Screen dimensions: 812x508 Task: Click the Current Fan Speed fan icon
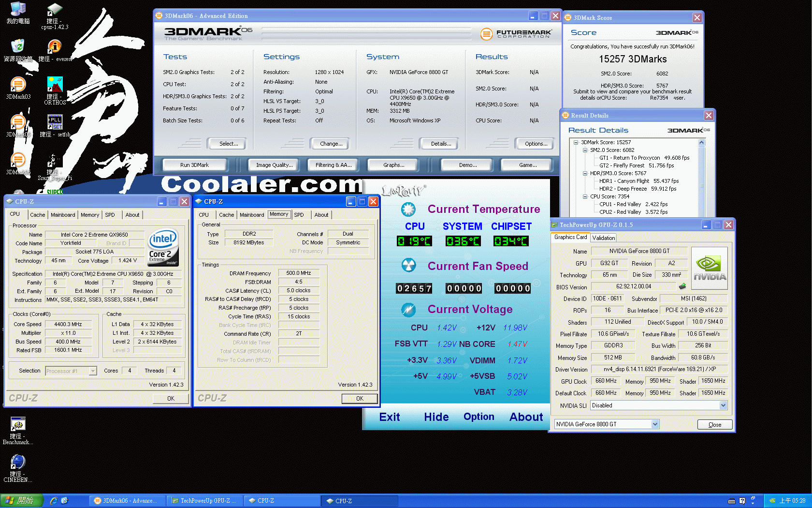click(408, 265)
